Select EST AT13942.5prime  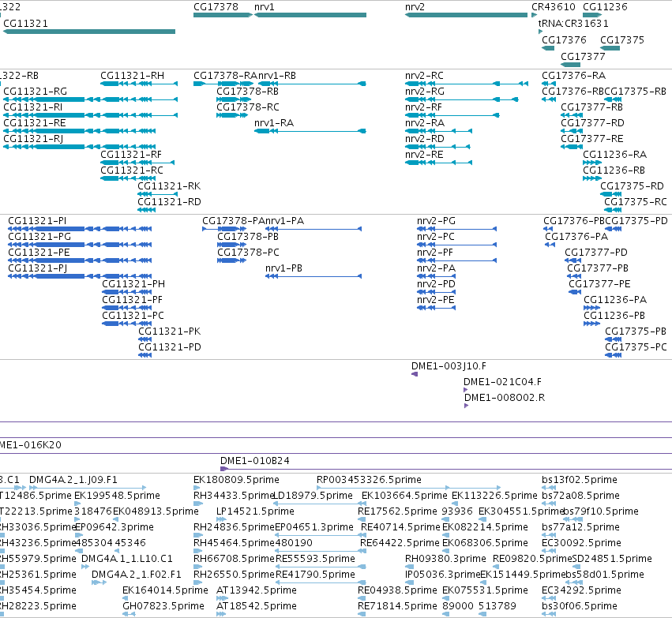[x=257, y=590]
